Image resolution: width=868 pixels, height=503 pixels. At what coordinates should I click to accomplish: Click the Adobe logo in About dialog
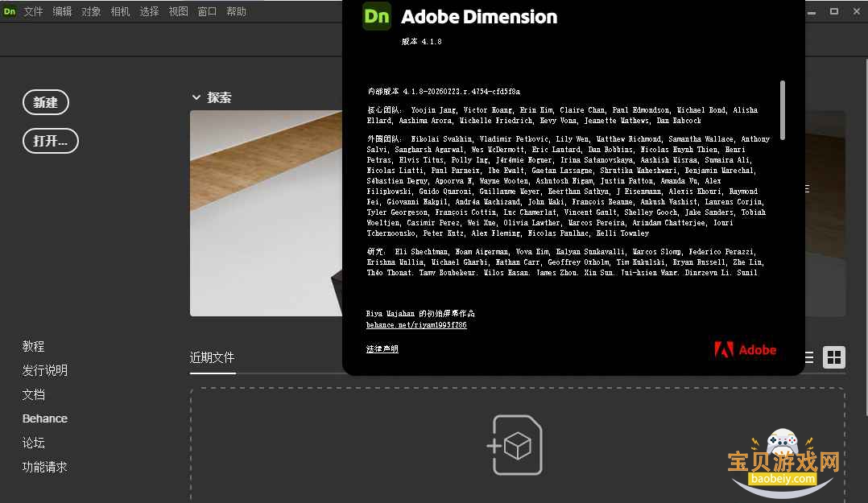click(745, 350)
